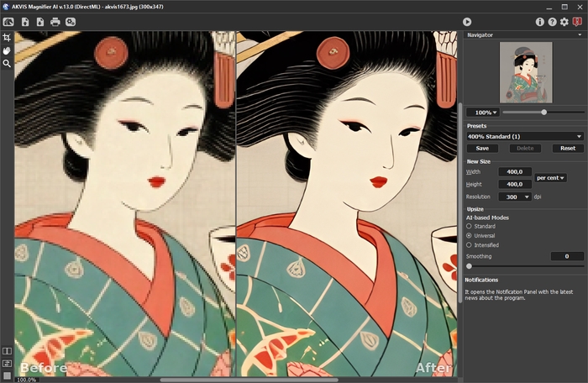The width and height of the screenshot is (588, 383).
Task: Click the Presets section label
Action: click(476, 126)
